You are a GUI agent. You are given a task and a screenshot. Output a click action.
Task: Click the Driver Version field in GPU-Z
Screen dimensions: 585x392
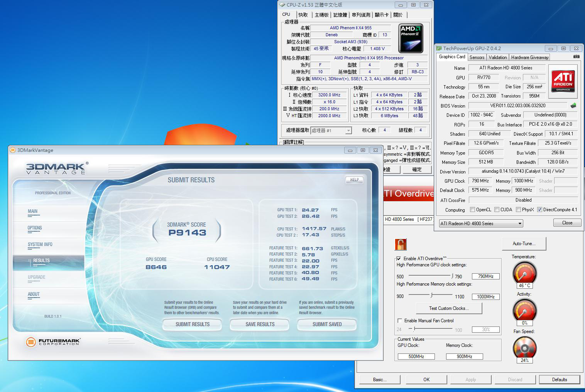(x=523, y=171)
